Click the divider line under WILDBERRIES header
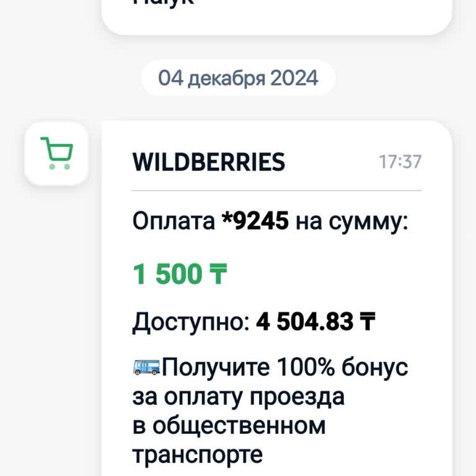 [276, 190]
